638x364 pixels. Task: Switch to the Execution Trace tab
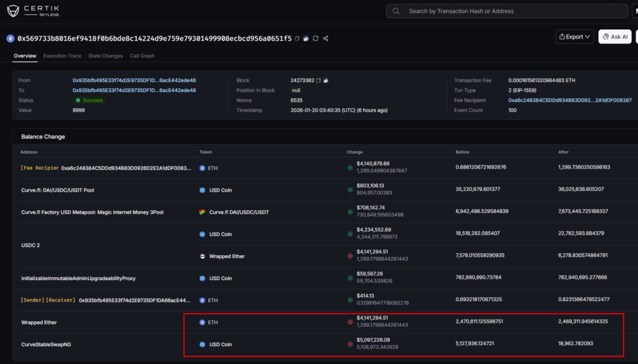coord(62,55)
